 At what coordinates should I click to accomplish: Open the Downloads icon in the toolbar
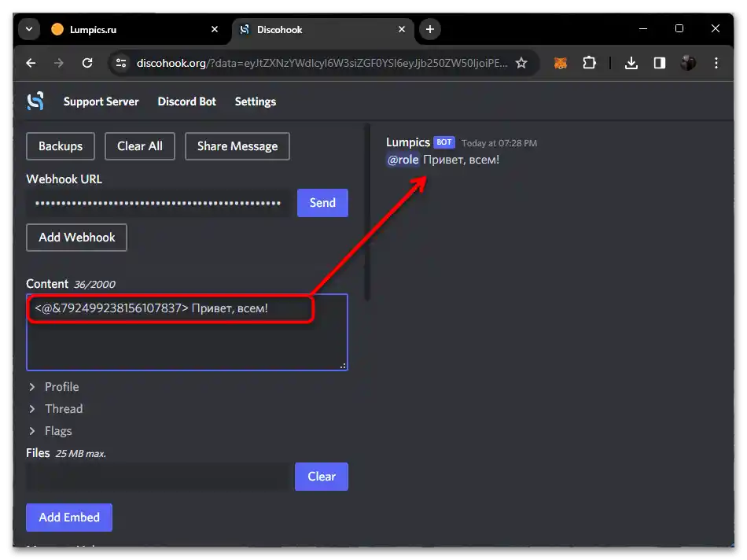631,63
